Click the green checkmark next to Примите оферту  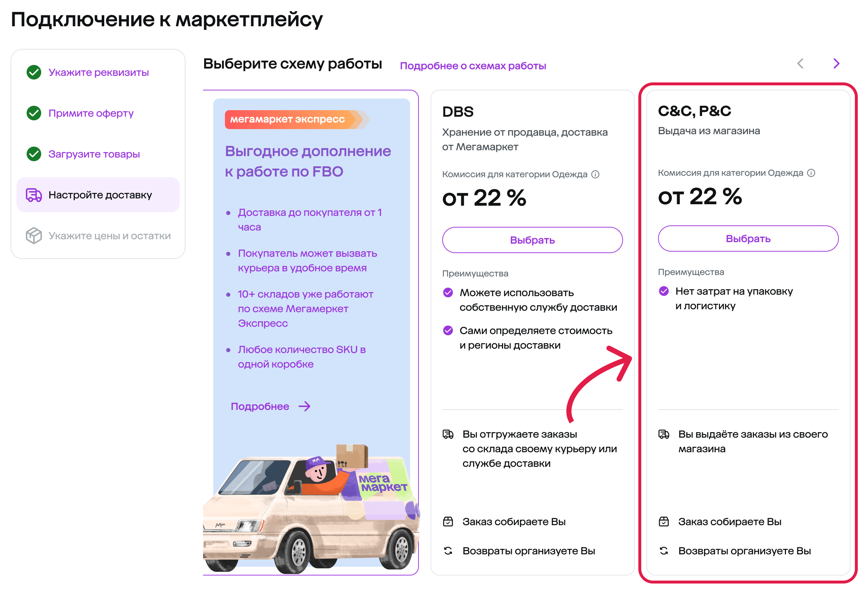34,113
